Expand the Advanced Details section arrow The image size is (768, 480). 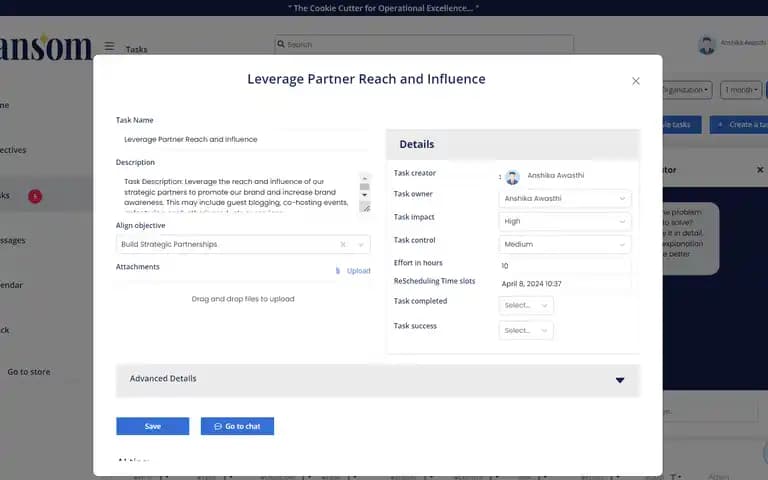point(620,380)
